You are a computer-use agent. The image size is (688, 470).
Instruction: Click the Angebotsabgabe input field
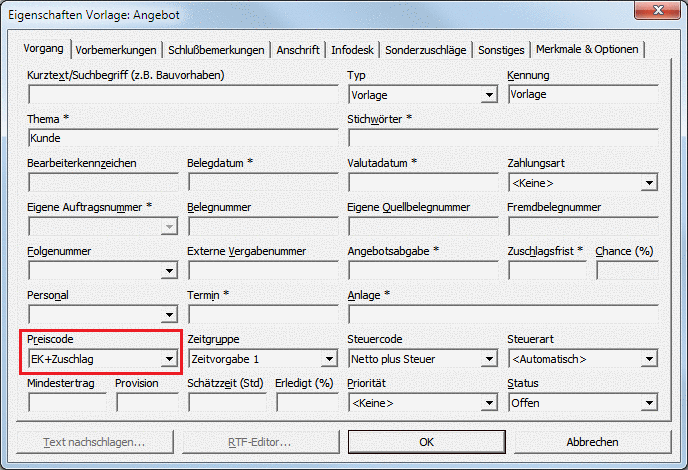tap(423, 270)
